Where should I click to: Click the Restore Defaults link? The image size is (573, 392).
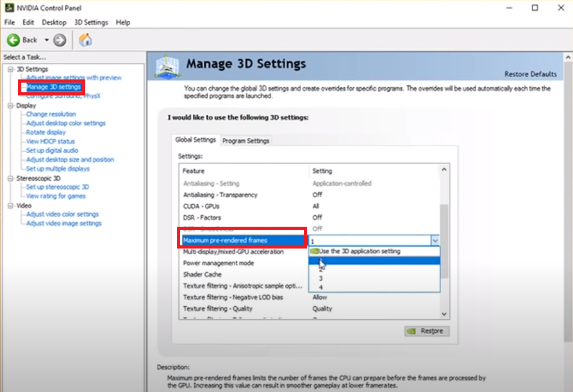531,74
